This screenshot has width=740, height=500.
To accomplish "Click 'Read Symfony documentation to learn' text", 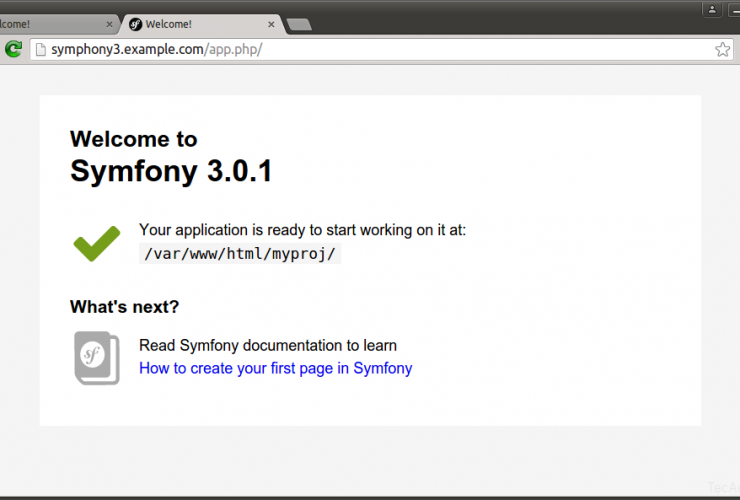I will tap(267, 345).
